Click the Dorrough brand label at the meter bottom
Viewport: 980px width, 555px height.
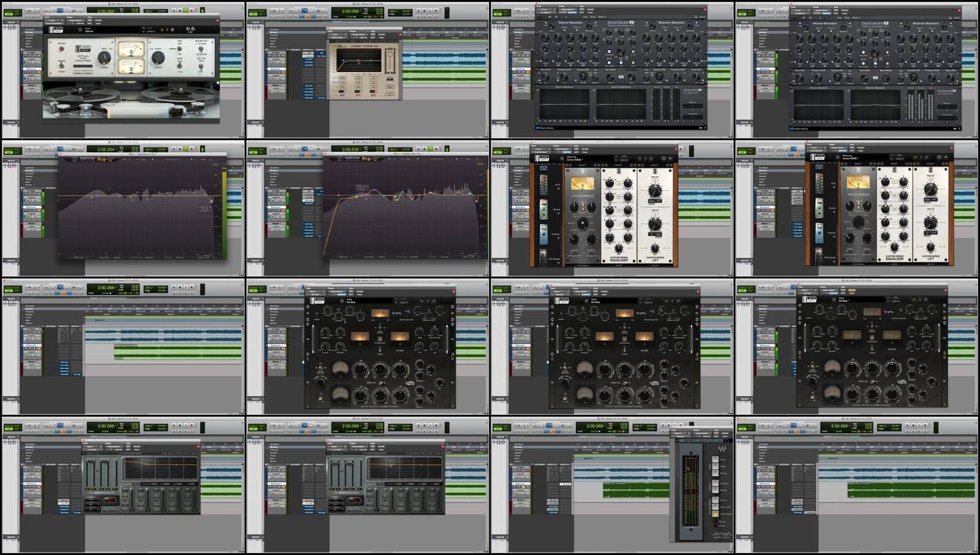point(721,534)
